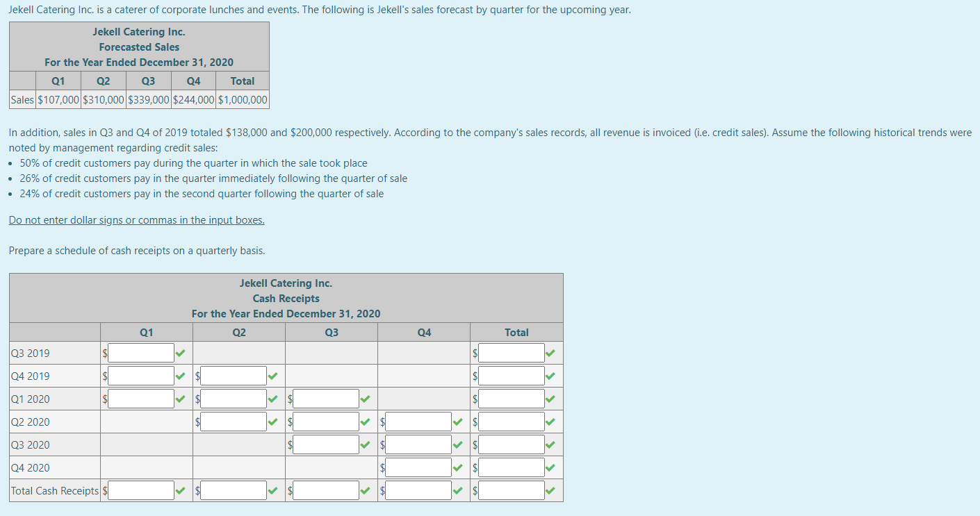Click the check mark beside Q3 2020 Q3 input

(x=365, y=445)
